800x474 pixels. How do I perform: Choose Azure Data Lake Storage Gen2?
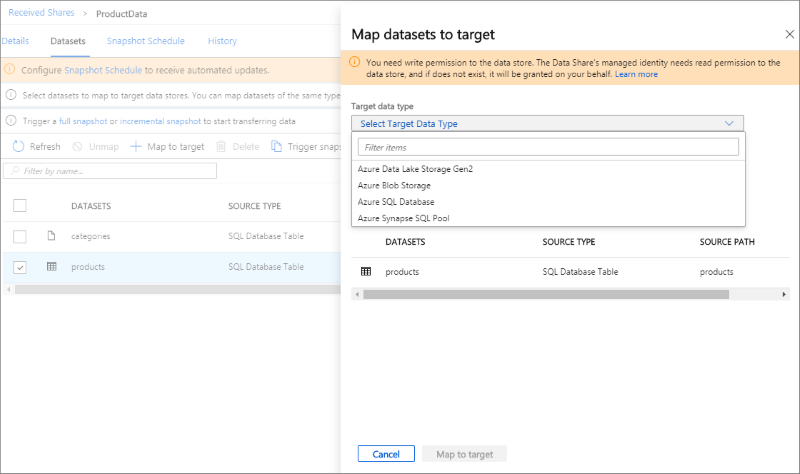pyautogui.click(x=415, y=169)
